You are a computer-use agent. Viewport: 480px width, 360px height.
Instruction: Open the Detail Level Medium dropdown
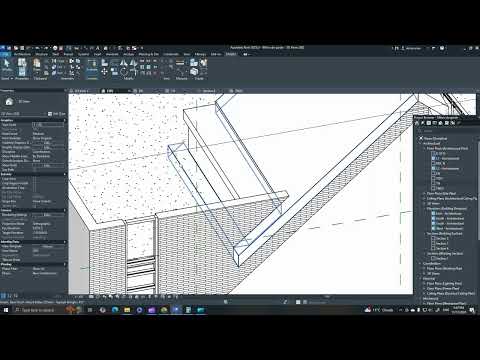pos(49,134)
